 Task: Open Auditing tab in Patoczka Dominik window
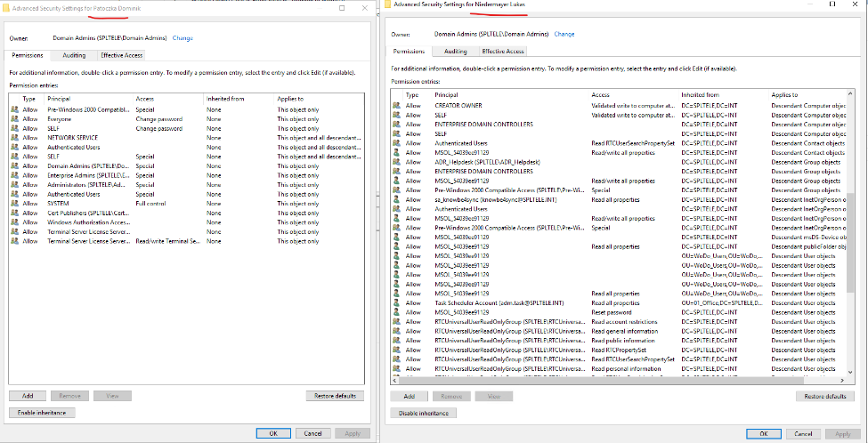[74, 55]
